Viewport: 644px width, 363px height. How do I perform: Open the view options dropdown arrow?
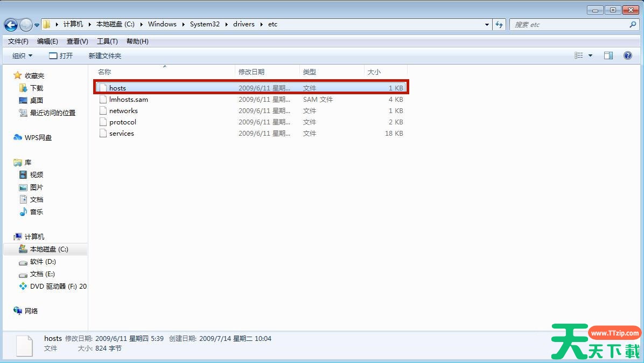590,55
